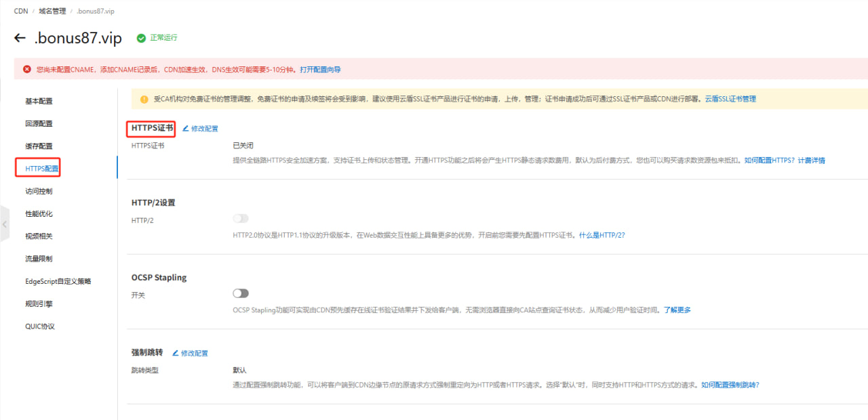Click 域名管理 in the breadcrumb
This screenshot has width=868, height=420.
point(52,12)
